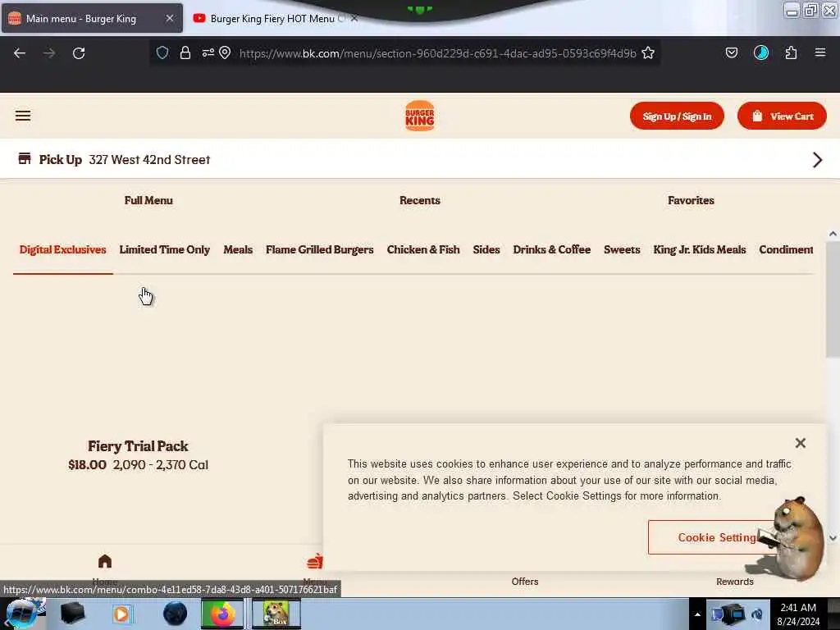Click the bk.com URL address bar
Viewport: 840px width, 630px height.
438,53
